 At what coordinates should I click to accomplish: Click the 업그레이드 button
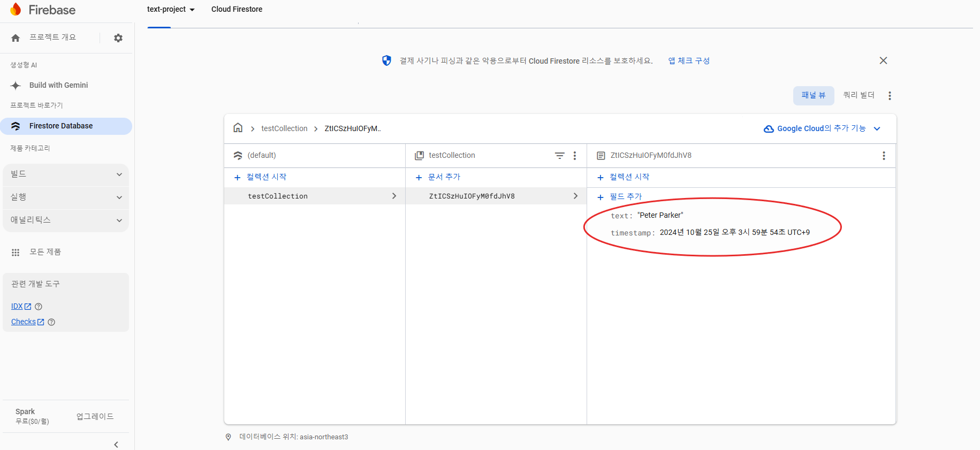coord(95,417)
